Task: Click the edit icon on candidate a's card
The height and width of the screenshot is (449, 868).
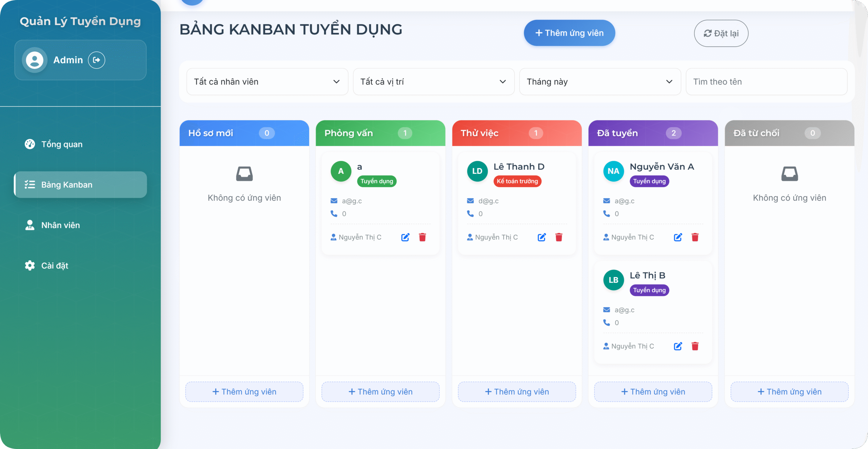Action: [x=405, y=237]
